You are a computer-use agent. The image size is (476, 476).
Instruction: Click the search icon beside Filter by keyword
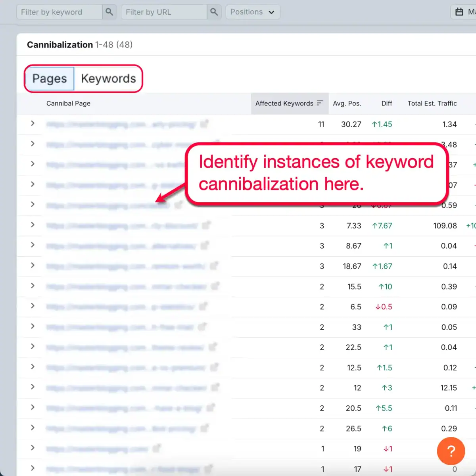click(x=109, y=12)
